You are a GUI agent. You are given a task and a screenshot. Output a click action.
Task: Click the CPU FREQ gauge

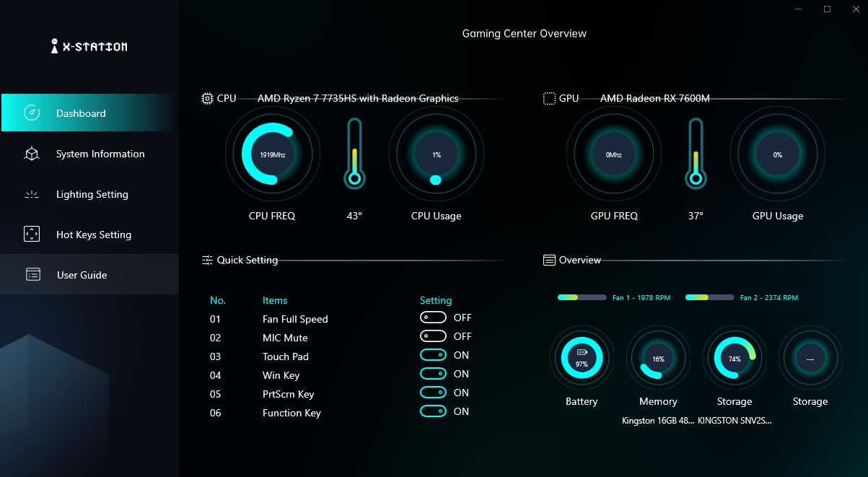(x=272, y=154)
